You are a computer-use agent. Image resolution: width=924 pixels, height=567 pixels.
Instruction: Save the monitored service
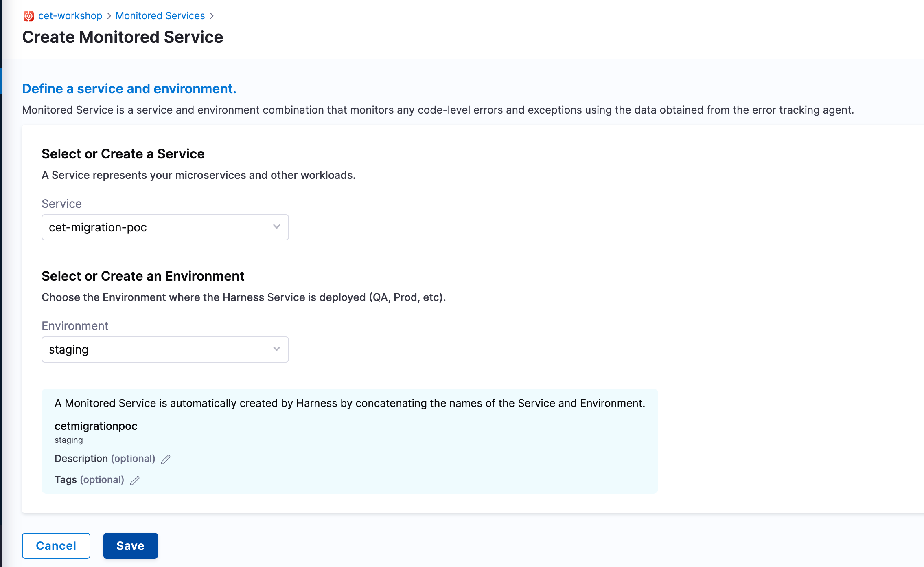coord(130,545)
